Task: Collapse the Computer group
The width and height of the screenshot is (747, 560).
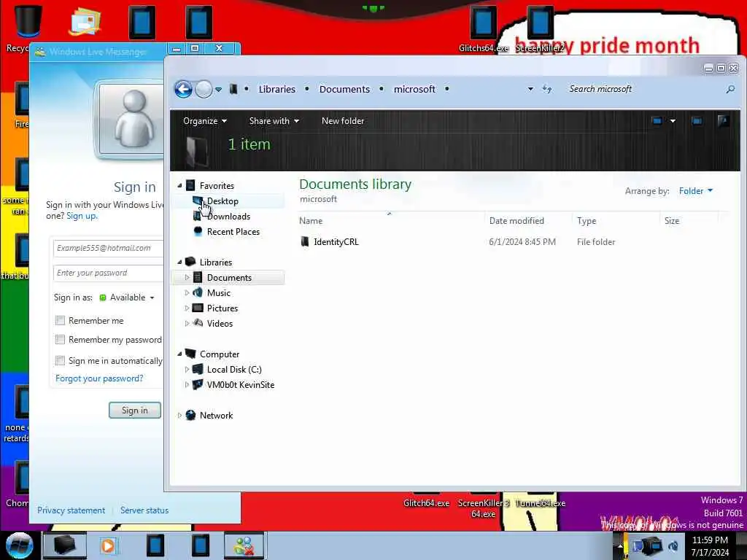Action: pos(179,354)
